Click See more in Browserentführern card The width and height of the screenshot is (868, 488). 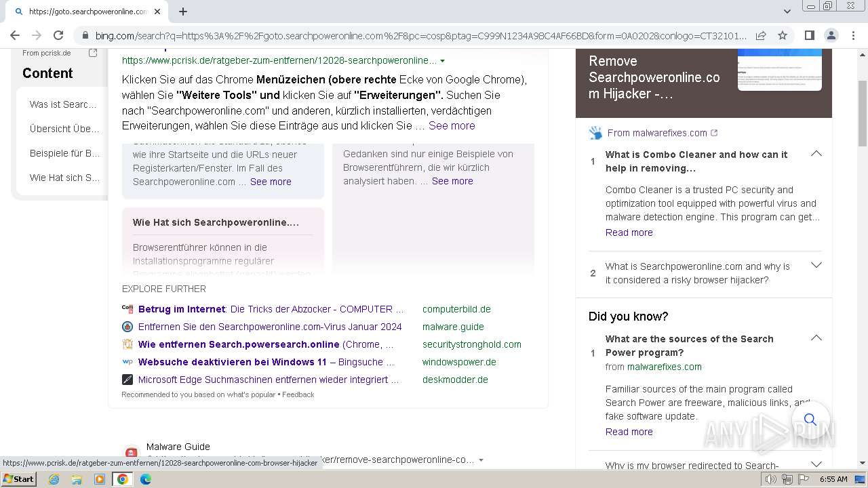click(x=452, y=181)
